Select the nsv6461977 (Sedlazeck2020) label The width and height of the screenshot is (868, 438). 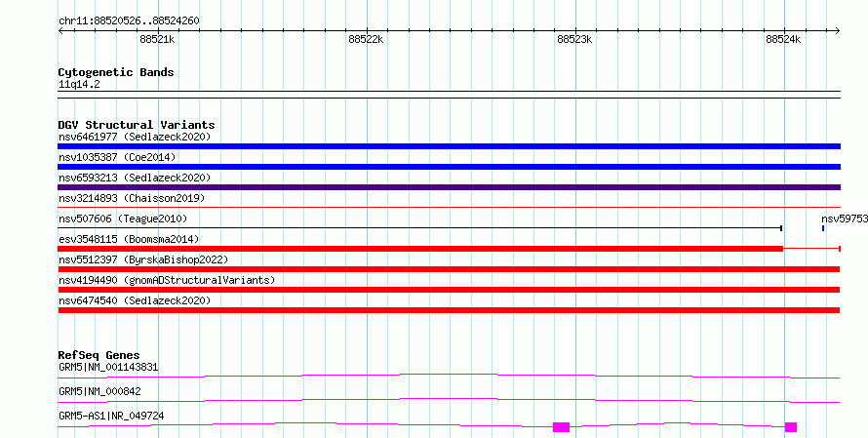[x=135, y=137]
